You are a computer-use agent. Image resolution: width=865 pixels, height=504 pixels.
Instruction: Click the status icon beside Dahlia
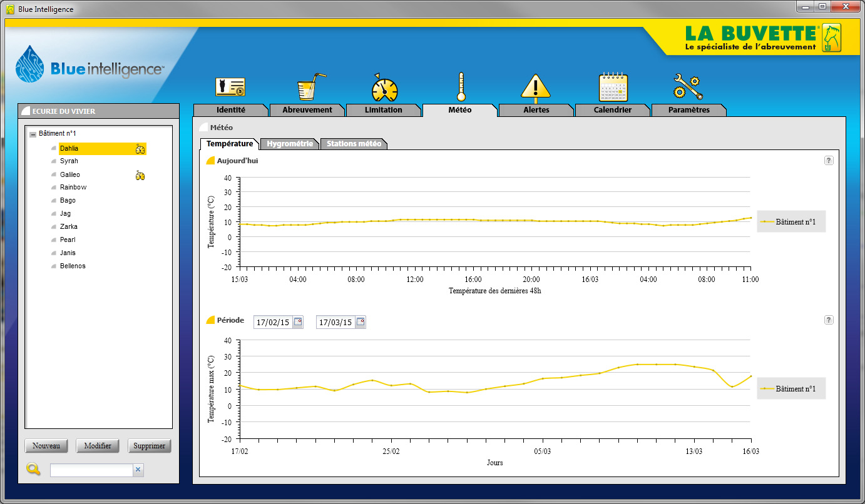[140, 149]
